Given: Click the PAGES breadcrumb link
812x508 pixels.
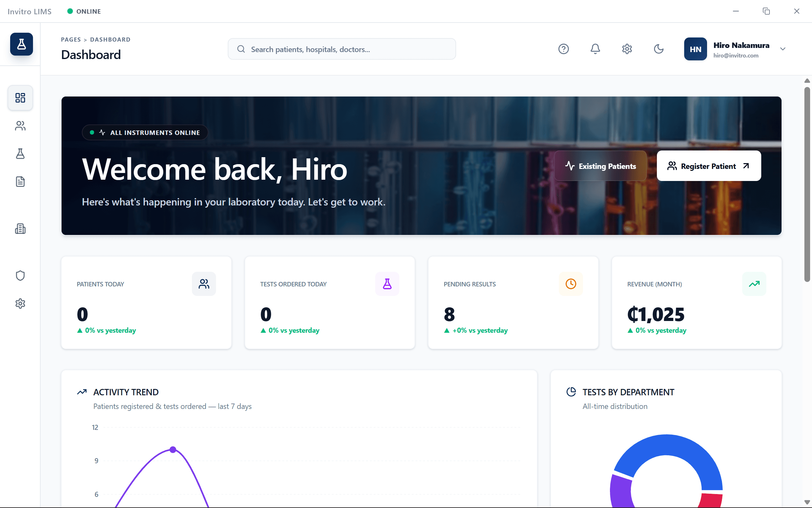Looking at the screenshot, I should tap(71, 40).
